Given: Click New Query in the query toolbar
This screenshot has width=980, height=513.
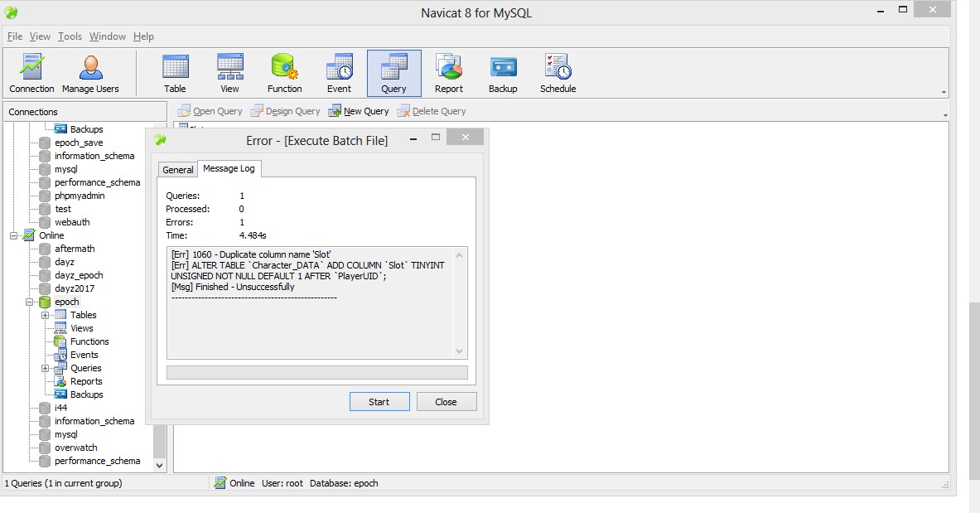Looking at the screenshot, I should click(359, 111).
